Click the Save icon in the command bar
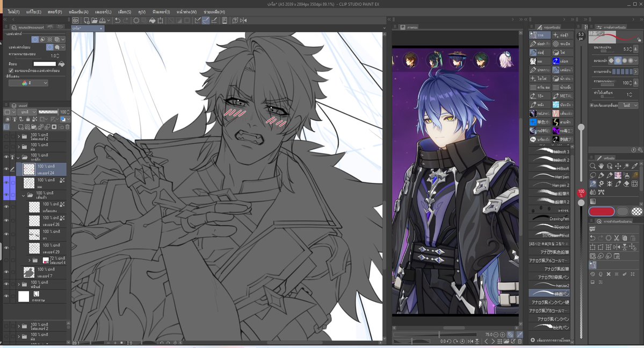The height and width of the screenshot is (348, 644). pyautogui.click(x=102, y=20)
